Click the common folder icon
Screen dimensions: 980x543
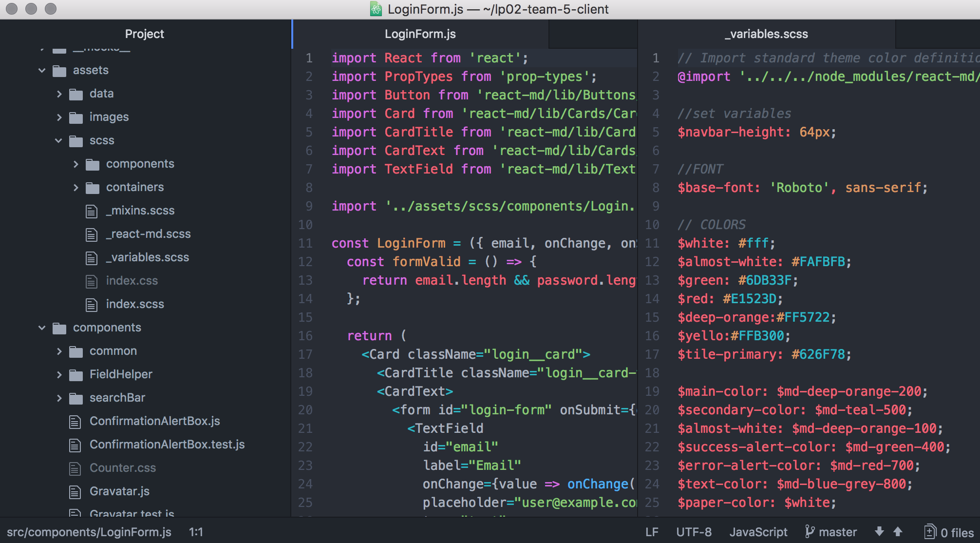pyautogui.click(x=76, y=352)
